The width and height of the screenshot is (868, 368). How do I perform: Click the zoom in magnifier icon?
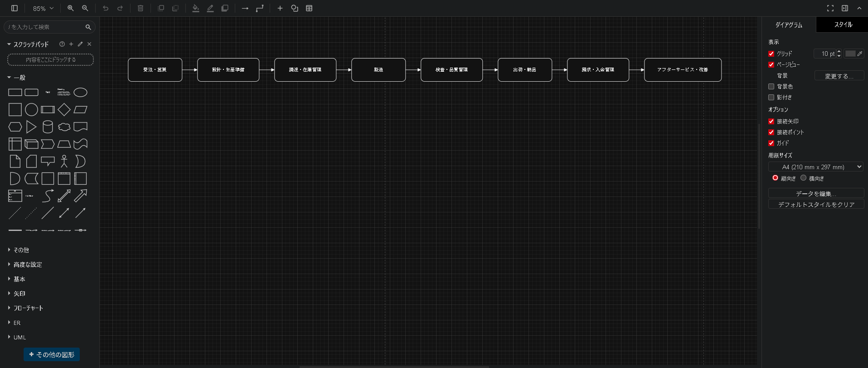tap(70, 8)
